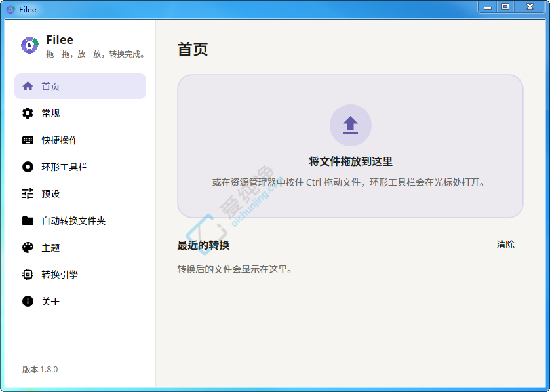Image resolution: width=550 pixels, height=392 pixels.
Task: Click the Filee name in sidebar header
Action: pos(60,39)
